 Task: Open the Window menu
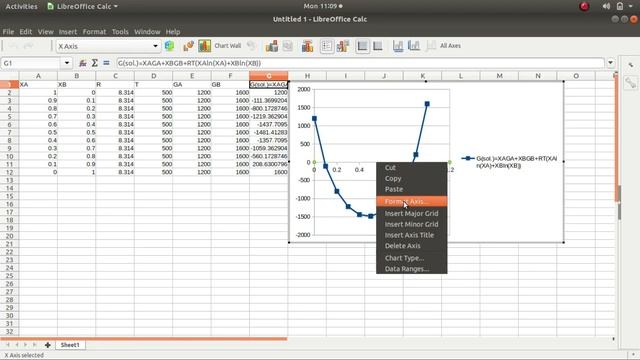pos(147,31)
